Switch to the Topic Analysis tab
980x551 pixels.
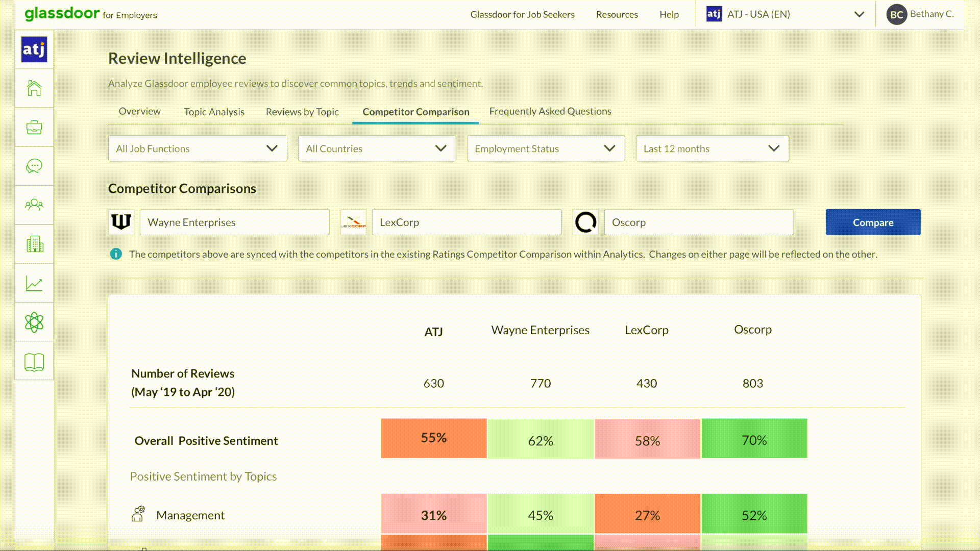pos(214,112)
